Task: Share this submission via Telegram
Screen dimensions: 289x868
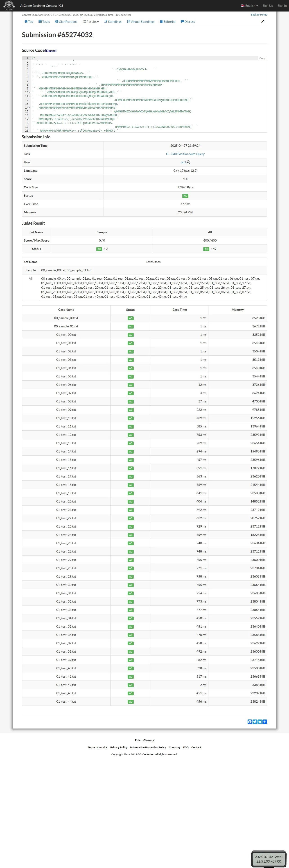Action: point(260,722)
